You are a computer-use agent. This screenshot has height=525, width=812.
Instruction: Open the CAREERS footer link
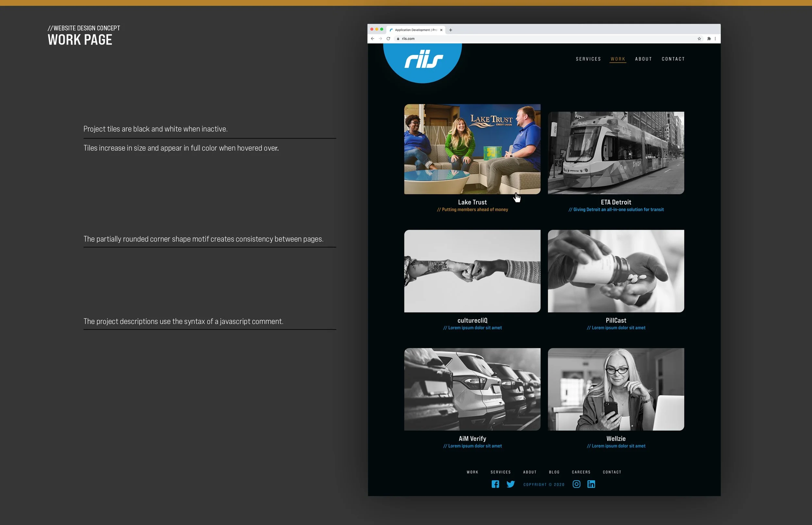(581, 472)
